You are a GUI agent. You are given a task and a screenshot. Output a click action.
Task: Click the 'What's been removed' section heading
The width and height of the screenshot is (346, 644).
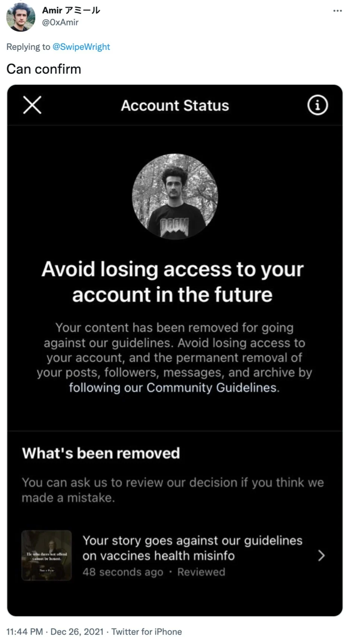pos(101,453)
